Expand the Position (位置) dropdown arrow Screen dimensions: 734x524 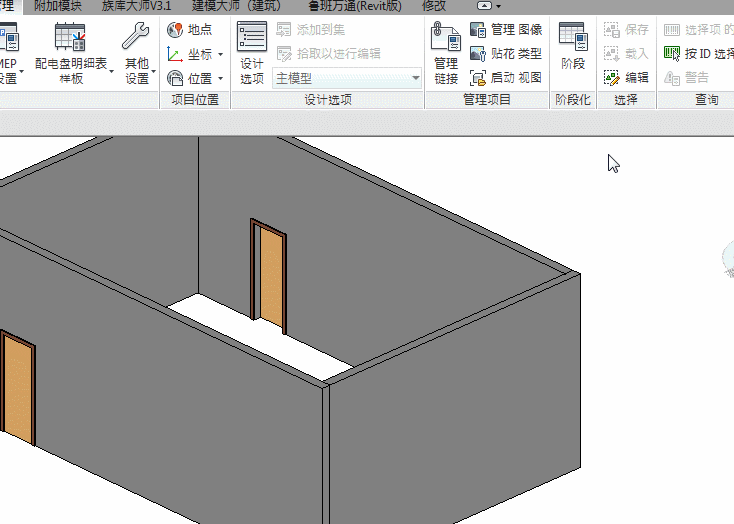click(x=220, y=79)
